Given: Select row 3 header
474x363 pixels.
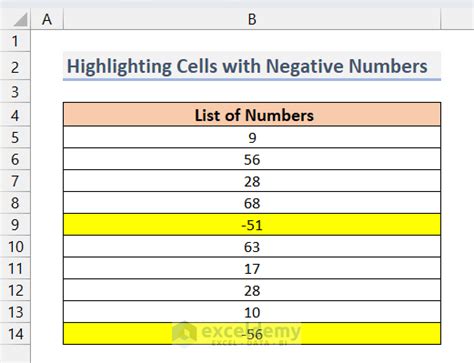Looking at the screenshot, I should 15,92.
